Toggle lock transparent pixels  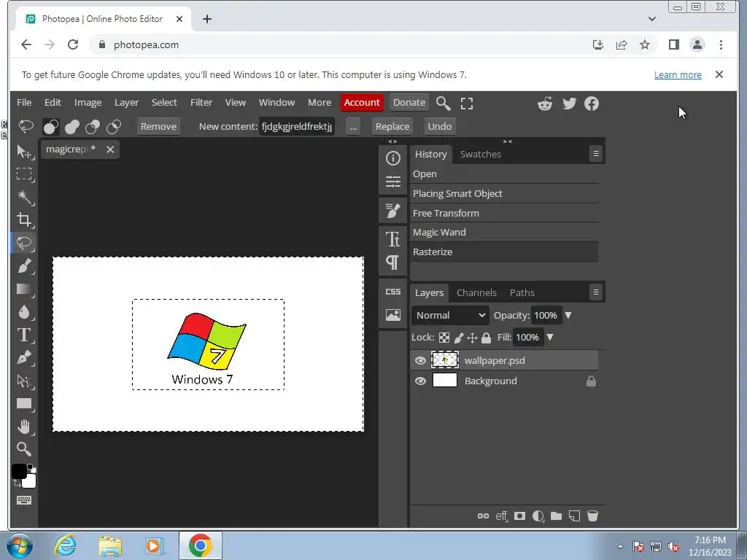[444, 338]
